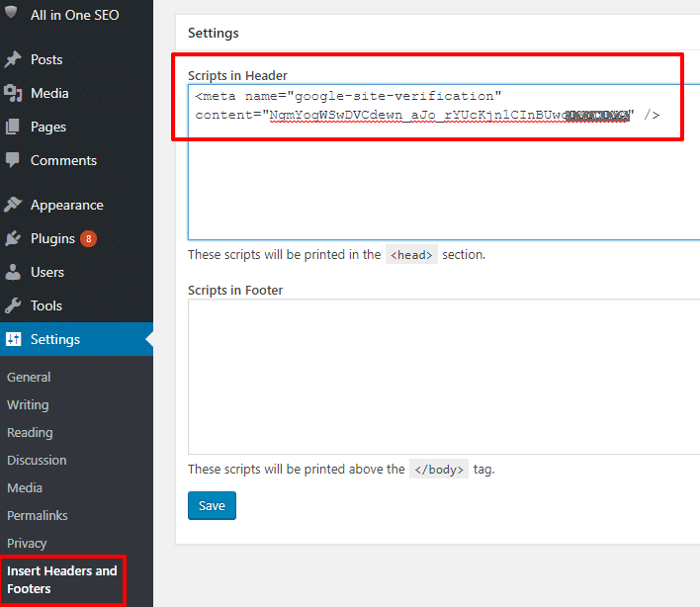The height and width of the screenshot is (607, 700).
Task: Open the Appearance menu
Action: [76, 205]
